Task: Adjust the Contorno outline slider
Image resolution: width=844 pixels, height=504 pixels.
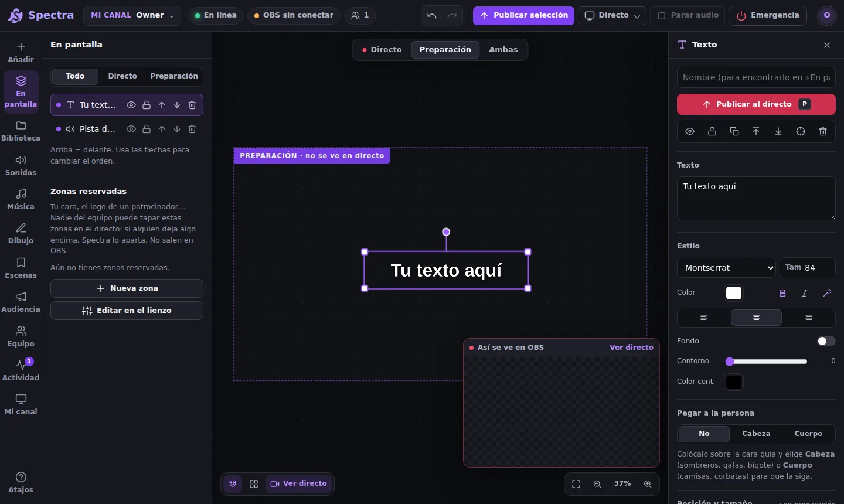Action: point(768,362)
